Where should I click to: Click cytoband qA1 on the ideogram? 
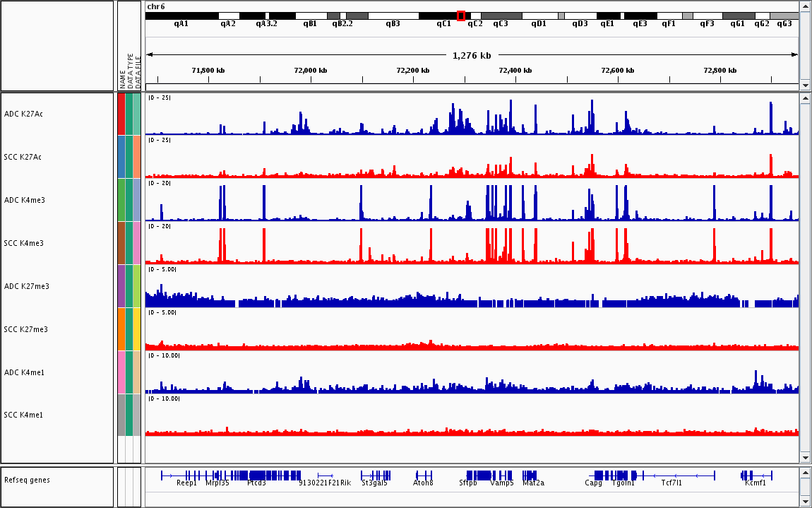pos(181,16)
